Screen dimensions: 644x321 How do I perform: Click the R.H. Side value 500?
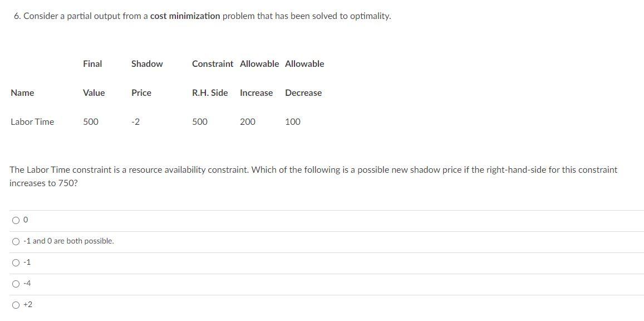[199, 121]
